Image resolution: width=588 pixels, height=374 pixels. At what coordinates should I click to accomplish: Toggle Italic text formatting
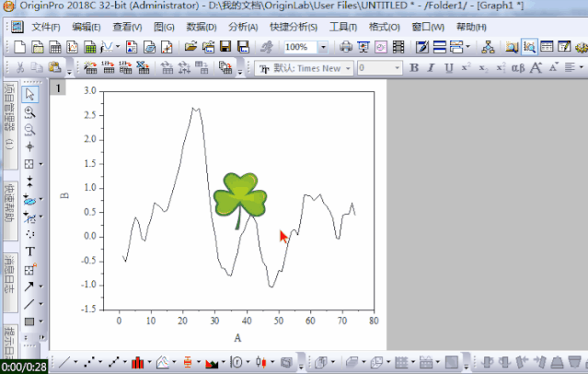(x=432, y=67)
